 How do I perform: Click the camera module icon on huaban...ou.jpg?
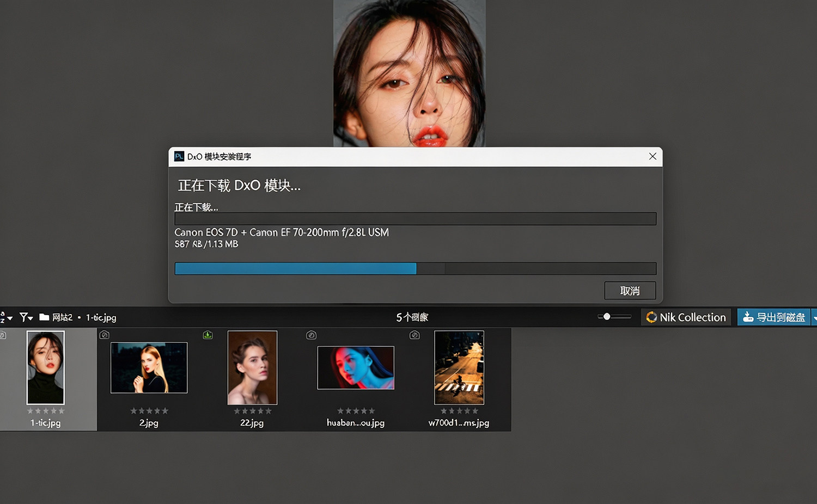coord(311,335)
